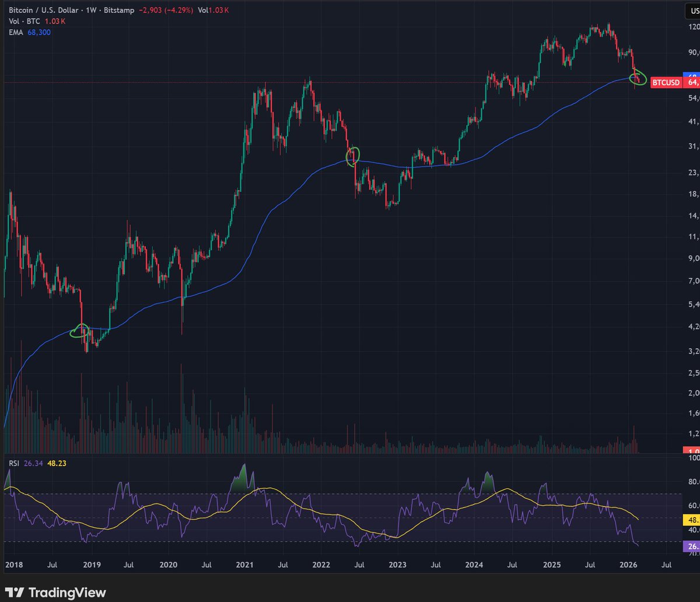This screenshot has width=700, height=602.
Task: Click the −2,903 (−4.29%) change value
Action: 164,11
